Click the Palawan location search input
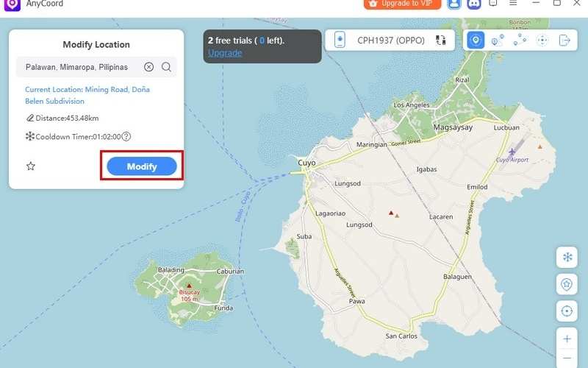This screenshot has width=588, height=368. [x=81, y=67]
